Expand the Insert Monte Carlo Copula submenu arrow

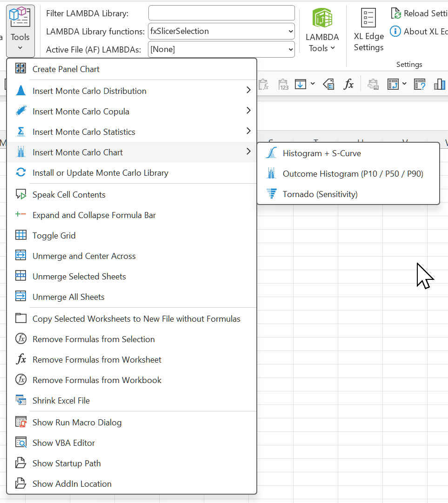pos(248,111)
